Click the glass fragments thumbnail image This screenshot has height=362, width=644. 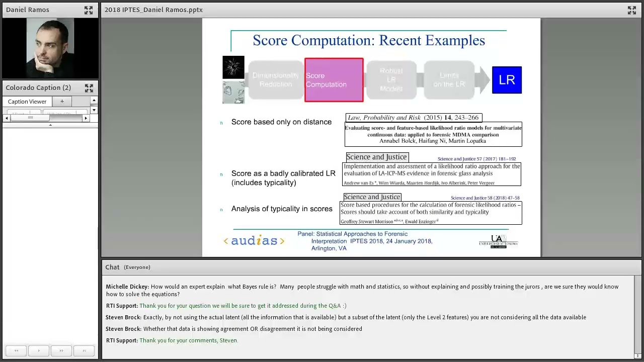click(x=233, y=92)
